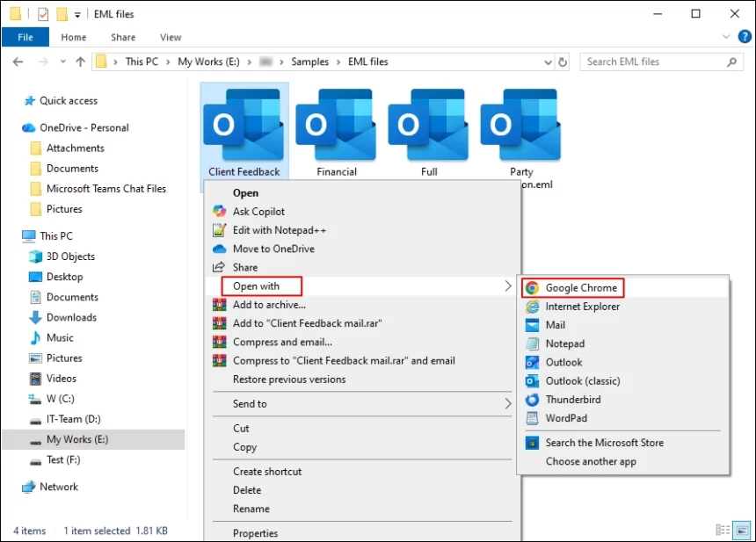Open OneDrive - Personal in sidebar

84,127
